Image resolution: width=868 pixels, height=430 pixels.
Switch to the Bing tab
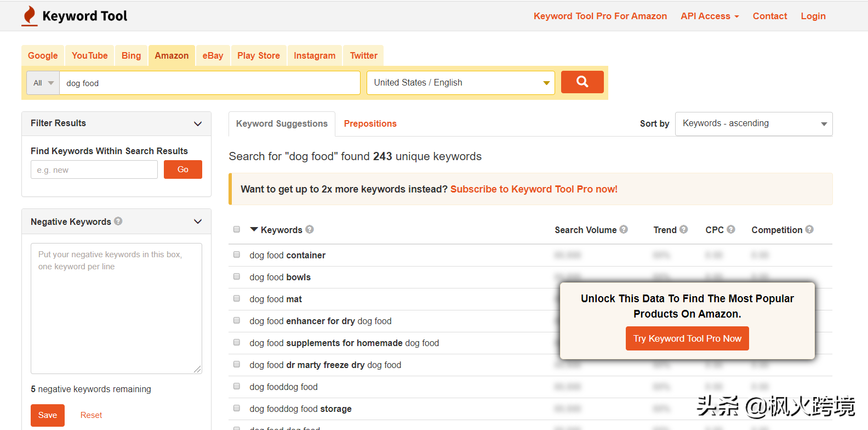[132, 55]
